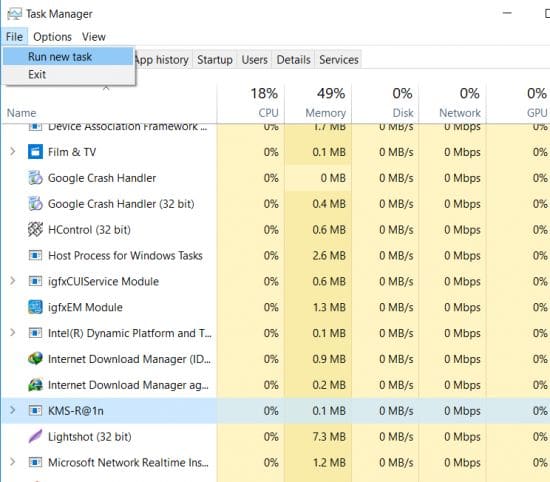Click the Internet Download Manager globe icon

coord(35,359)
